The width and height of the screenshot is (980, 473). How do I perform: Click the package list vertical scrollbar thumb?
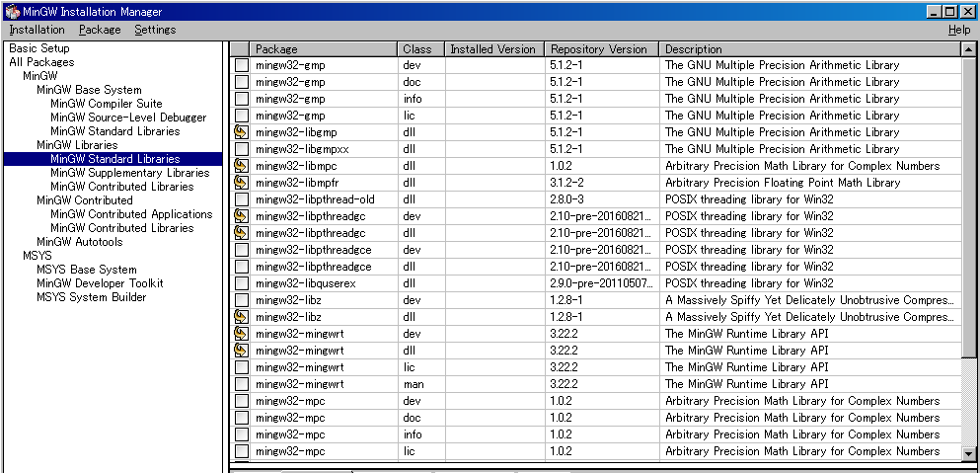pos(969,205)
